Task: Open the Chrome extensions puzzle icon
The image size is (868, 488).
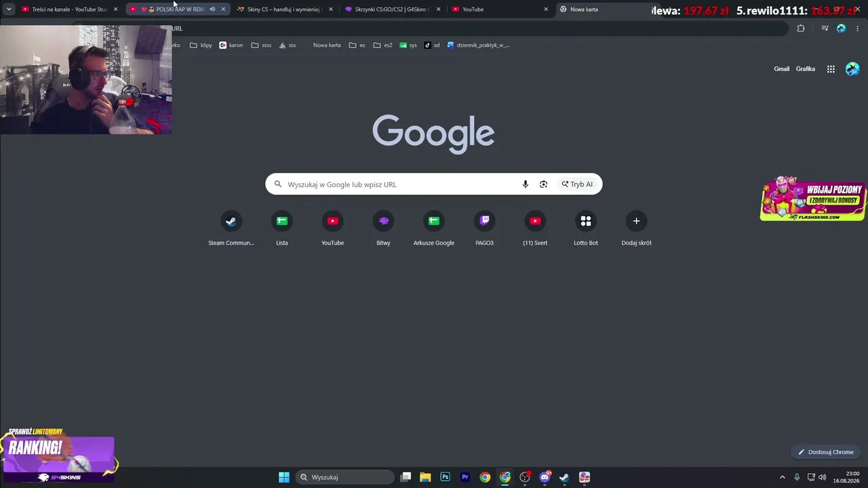Action: 801,28
